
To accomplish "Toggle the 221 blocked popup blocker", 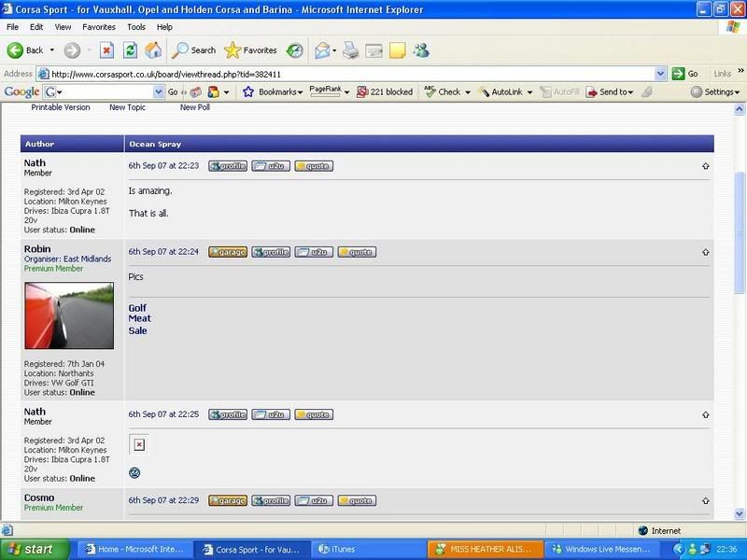I will pos(384,91).
